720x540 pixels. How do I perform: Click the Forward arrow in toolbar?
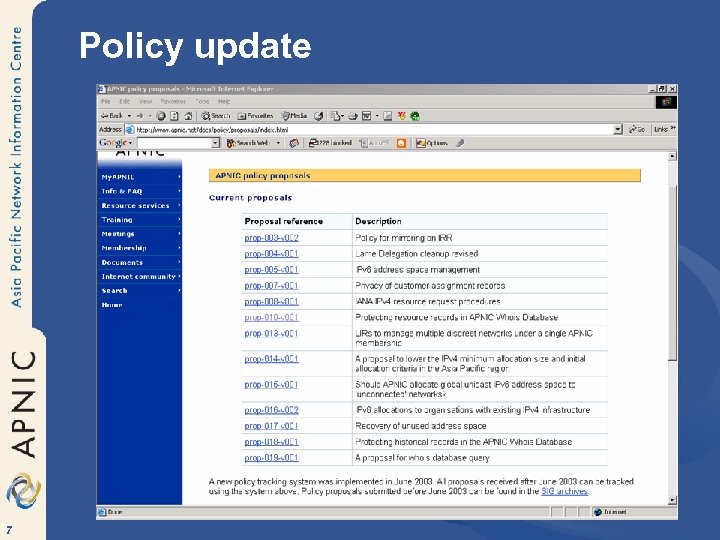pyautogui.click(x=140, y=116)
